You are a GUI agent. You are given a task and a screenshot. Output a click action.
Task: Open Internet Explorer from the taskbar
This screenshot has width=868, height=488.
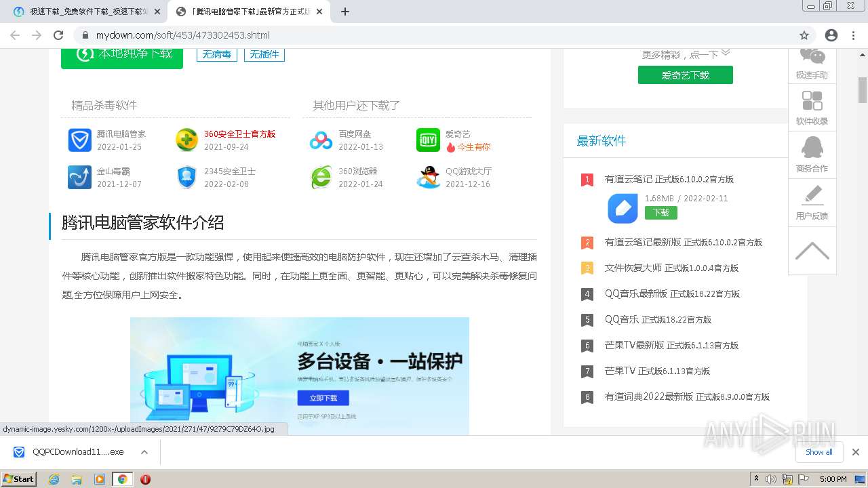point(54,479)
